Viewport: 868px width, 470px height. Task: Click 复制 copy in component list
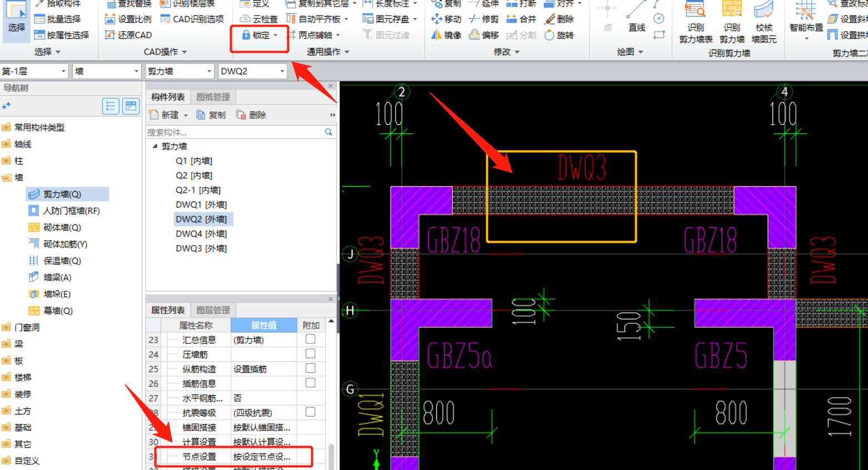click(x=211, y=115)
